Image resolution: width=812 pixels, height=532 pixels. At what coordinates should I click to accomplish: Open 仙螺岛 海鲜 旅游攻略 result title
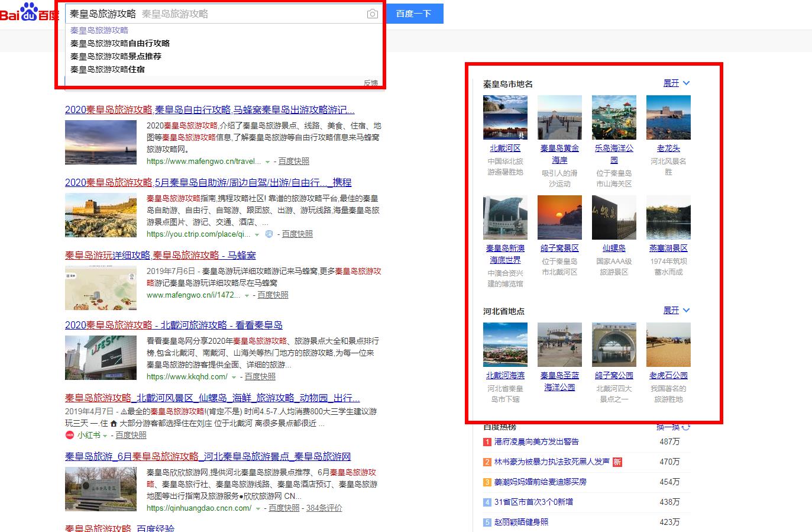[x=212, y=398]
